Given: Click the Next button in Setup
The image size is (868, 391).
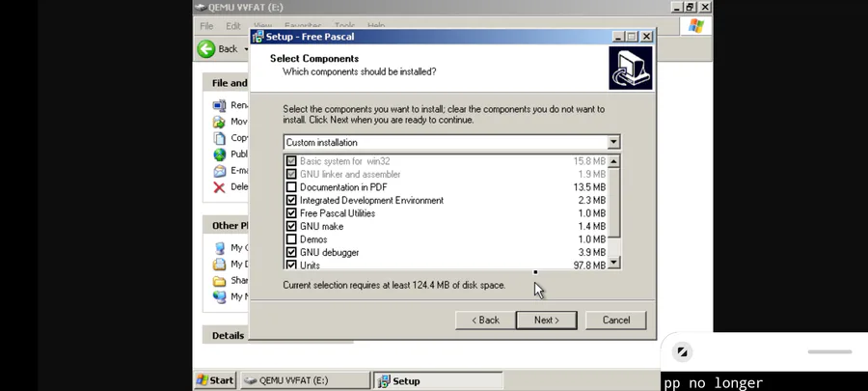Looking at the screenshot, I should [x=547, y=321].
